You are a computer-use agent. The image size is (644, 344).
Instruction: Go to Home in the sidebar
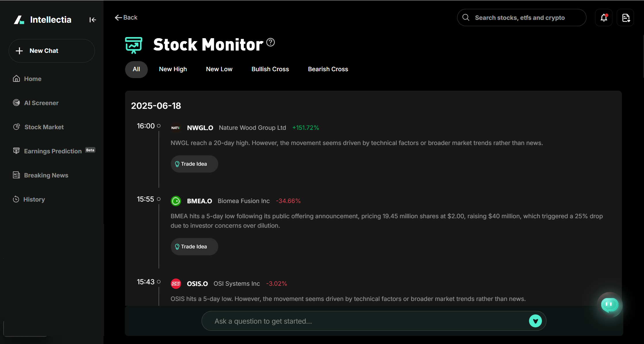(32, 79)
